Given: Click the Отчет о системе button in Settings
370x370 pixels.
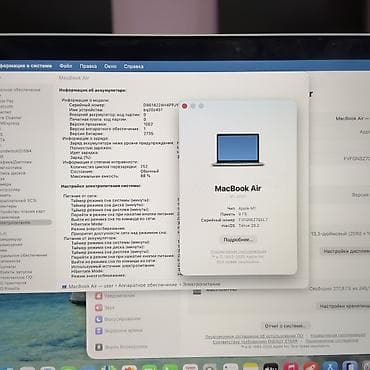Looking at the screenshot, I should point(285,326).
